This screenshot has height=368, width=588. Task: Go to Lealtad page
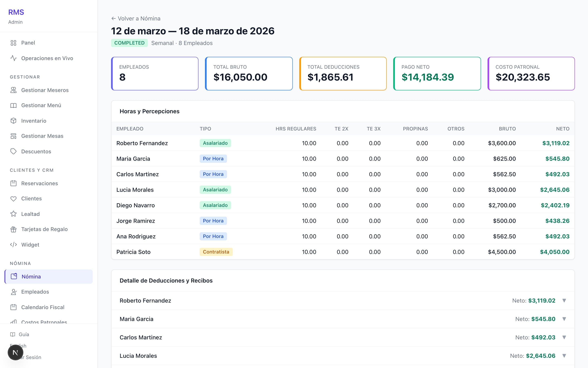pos(49,214)
